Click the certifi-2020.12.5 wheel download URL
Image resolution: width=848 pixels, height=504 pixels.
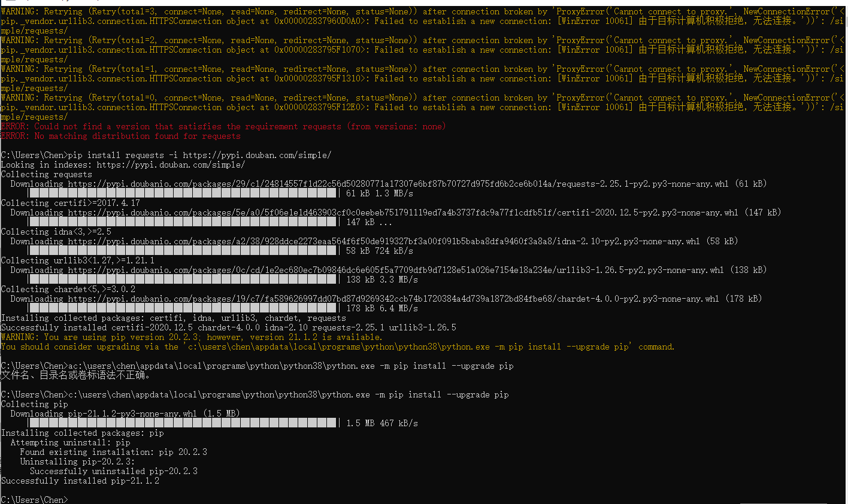(x=402, y=212)
